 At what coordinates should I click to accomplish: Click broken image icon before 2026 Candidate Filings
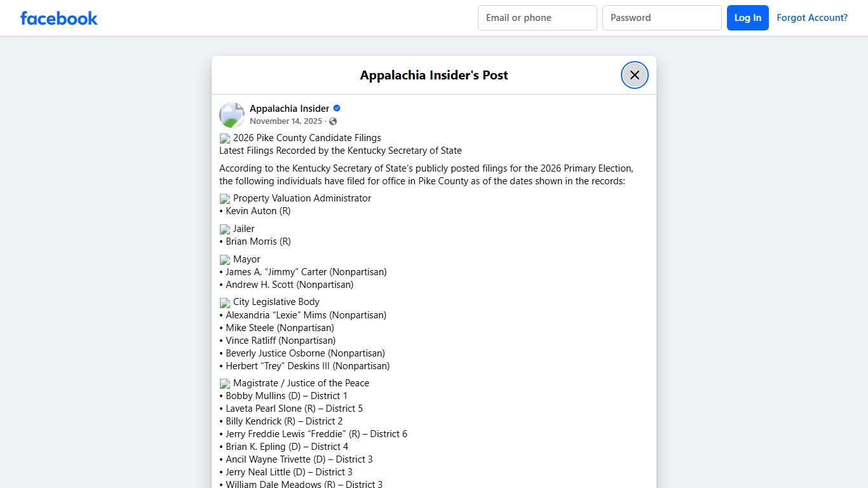point(224,138)
